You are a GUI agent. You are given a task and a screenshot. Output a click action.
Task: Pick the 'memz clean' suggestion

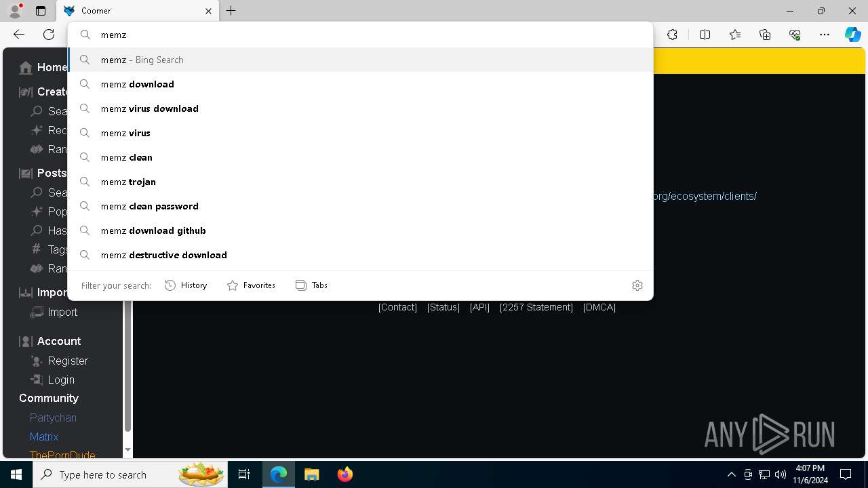click(360, 157)
